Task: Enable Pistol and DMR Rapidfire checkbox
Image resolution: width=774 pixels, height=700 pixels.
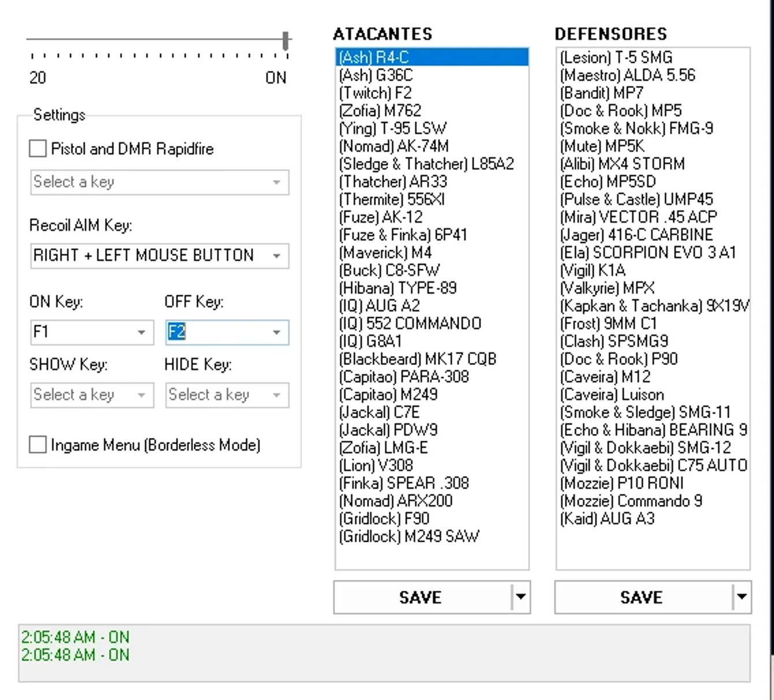Action: click(38, 148)
